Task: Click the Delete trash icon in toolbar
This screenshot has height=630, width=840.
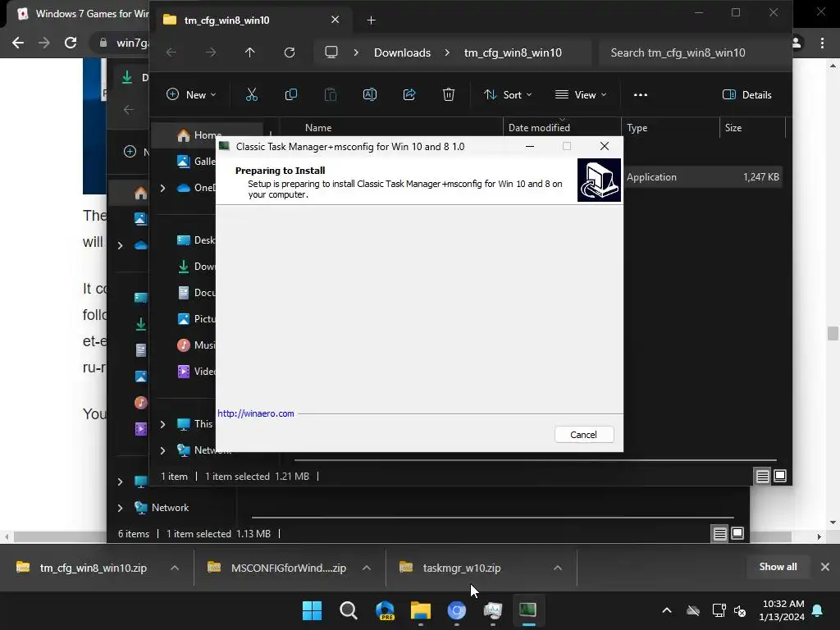Action: pyautogui.click(x=449, y=95)
